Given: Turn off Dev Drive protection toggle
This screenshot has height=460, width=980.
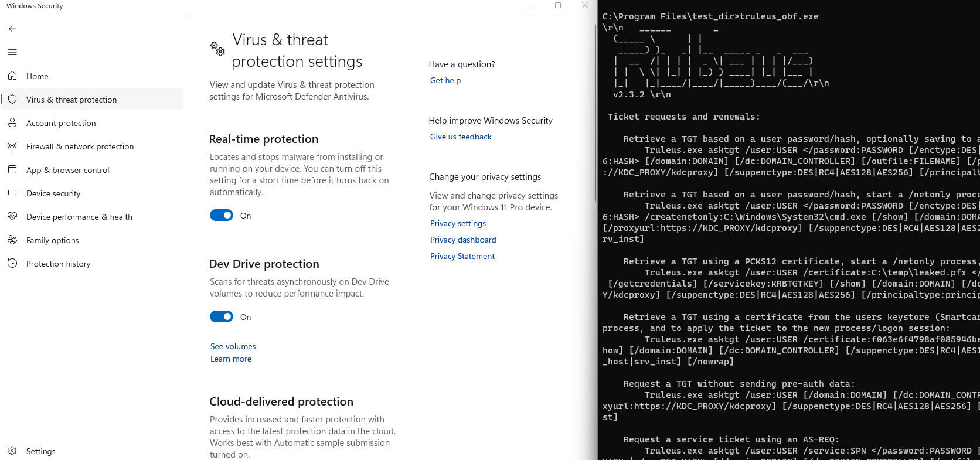Looking at the screenshot, I should coord(222,316).
